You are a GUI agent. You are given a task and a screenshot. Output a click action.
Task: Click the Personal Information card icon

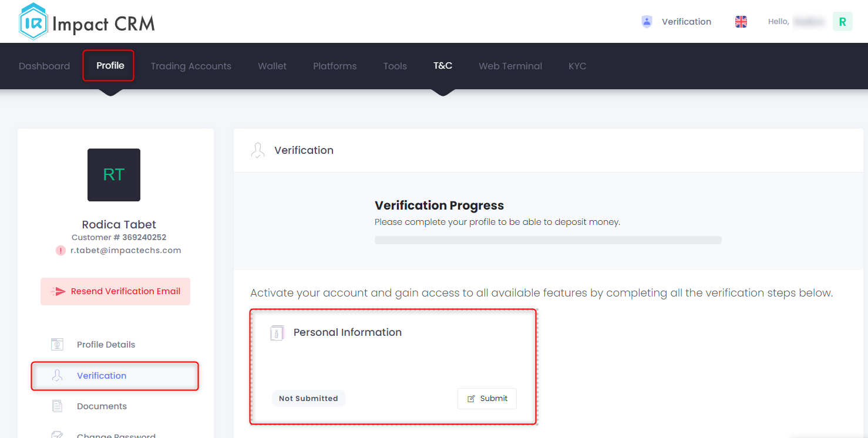click(x=277, y=332)
